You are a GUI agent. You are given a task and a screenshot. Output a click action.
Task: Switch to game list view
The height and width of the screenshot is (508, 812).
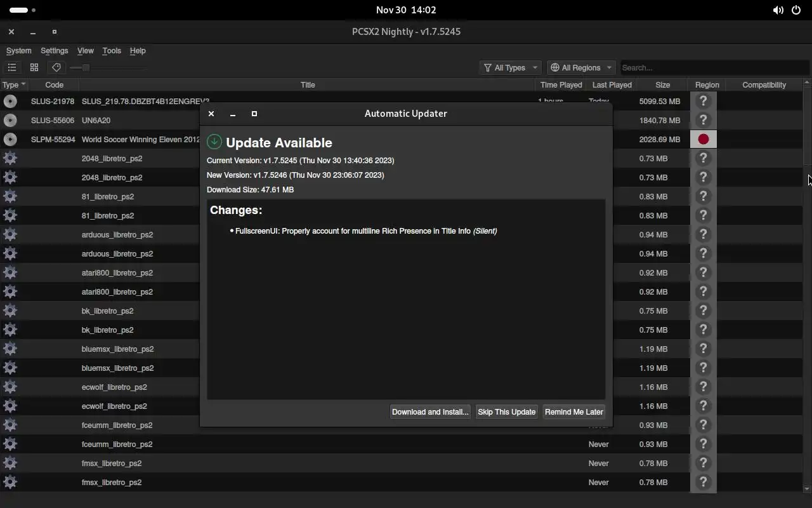[x=12, y=67]
